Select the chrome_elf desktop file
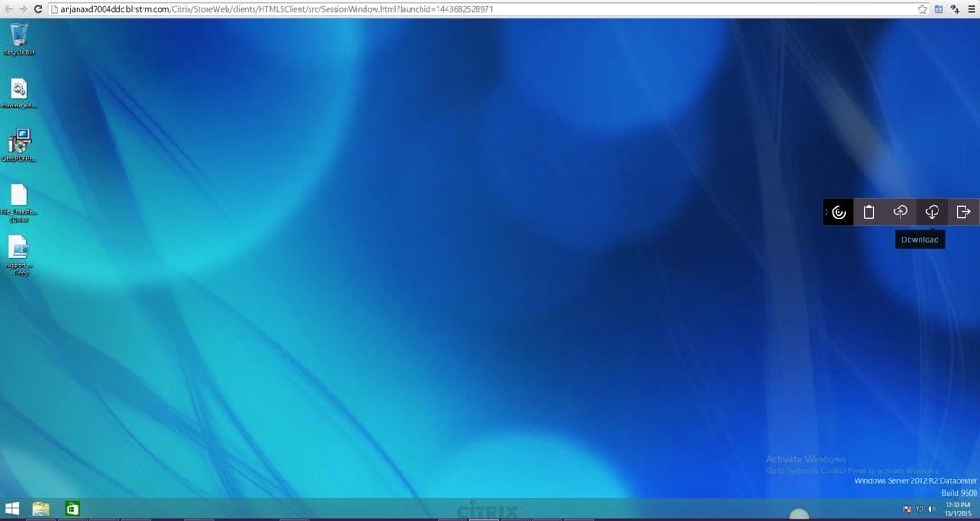Viewport: 980px width, 521px height. (19, 91)
